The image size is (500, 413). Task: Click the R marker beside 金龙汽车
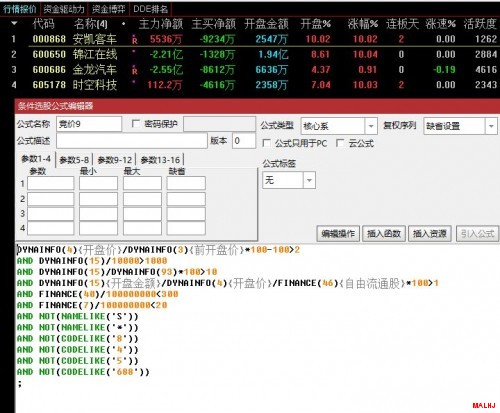pos(134,71)
